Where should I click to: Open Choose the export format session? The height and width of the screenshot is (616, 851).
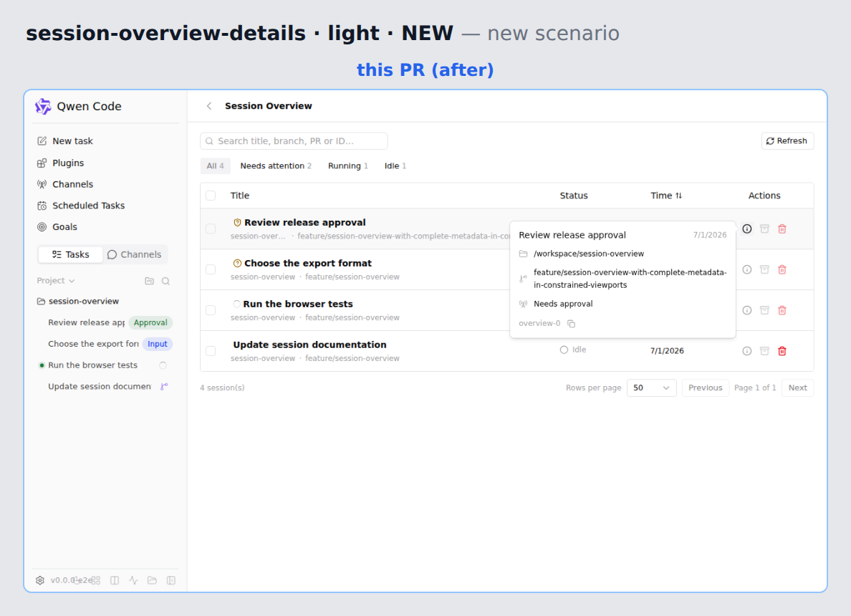pos(308,263)
